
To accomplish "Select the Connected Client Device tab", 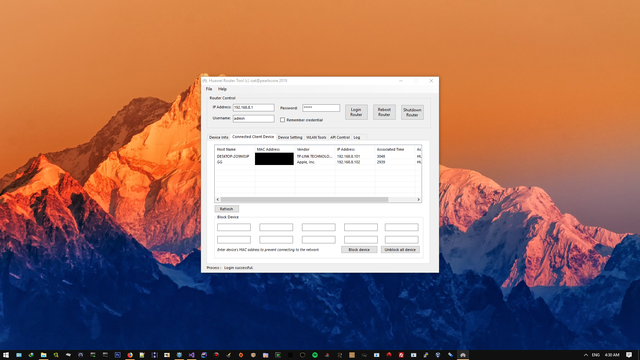I will (x=253, y=137).
